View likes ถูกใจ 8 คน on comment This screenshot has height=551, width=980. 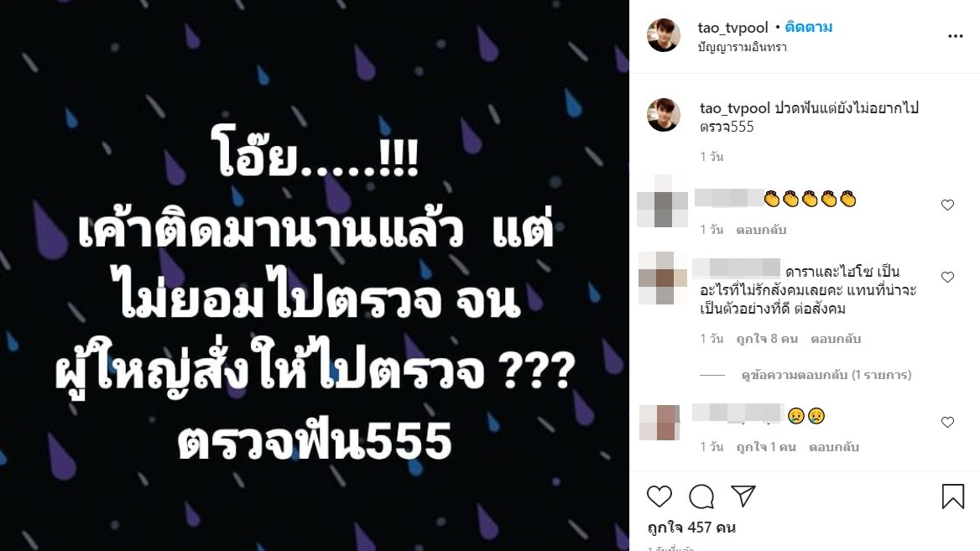[x=767, y=339]
